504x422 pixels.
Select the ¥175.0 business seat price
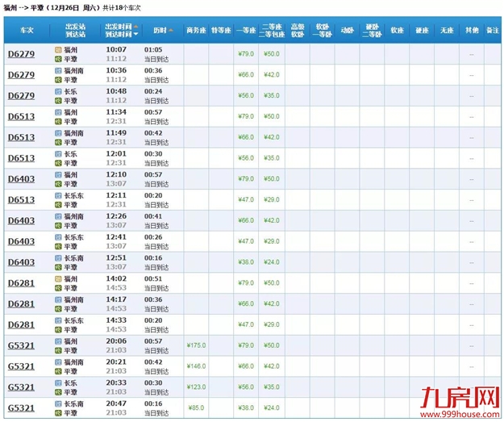[x=196, y=345]
